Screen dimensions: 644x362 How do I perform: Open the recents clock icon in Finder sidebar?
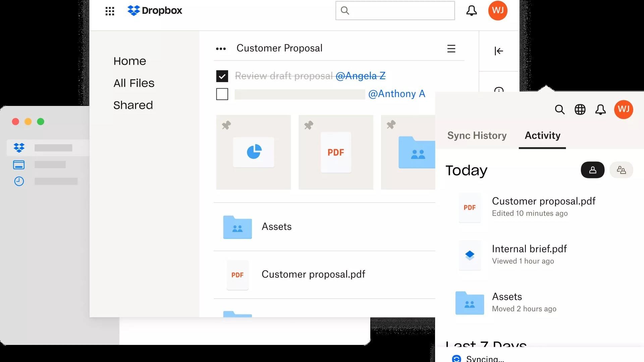(x=19, y=181)
